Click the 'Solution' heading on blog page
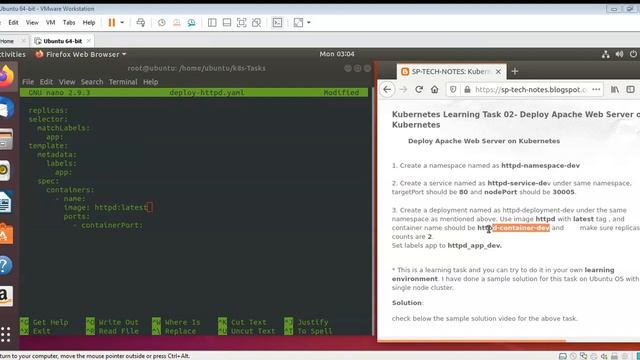This screenshot has width=640, height=360. click(x=407, y=302)
